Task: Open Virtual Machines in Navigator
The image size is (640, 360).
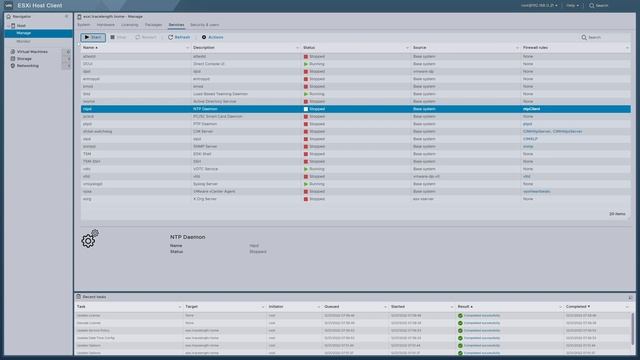Action: 32,52
